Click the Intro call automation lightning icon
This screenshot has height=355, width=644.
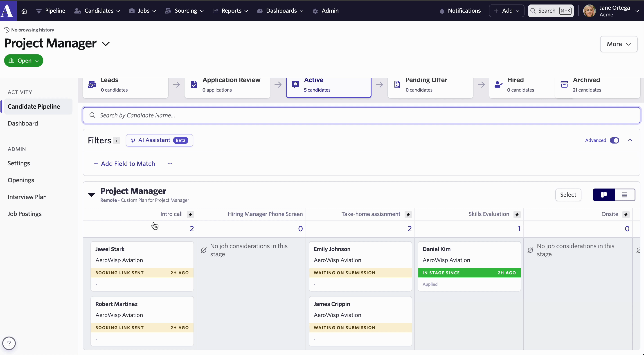pos(190,214)
